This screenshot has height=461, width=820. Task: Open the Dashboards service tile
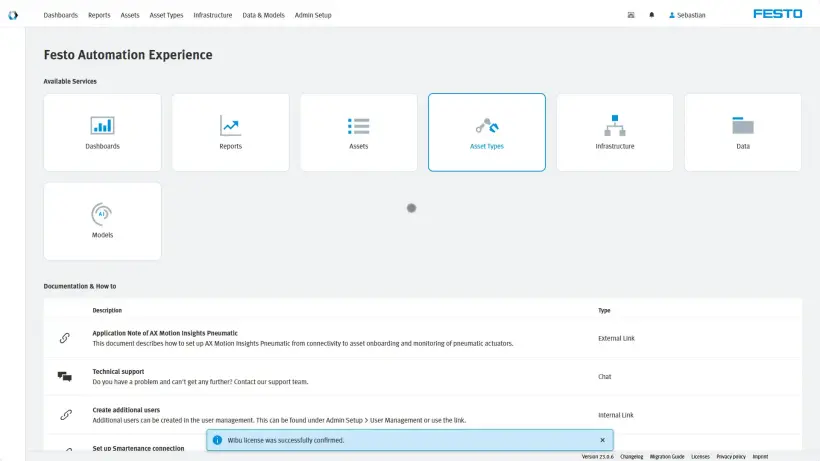pyautogui.click(x=102, y=132)
